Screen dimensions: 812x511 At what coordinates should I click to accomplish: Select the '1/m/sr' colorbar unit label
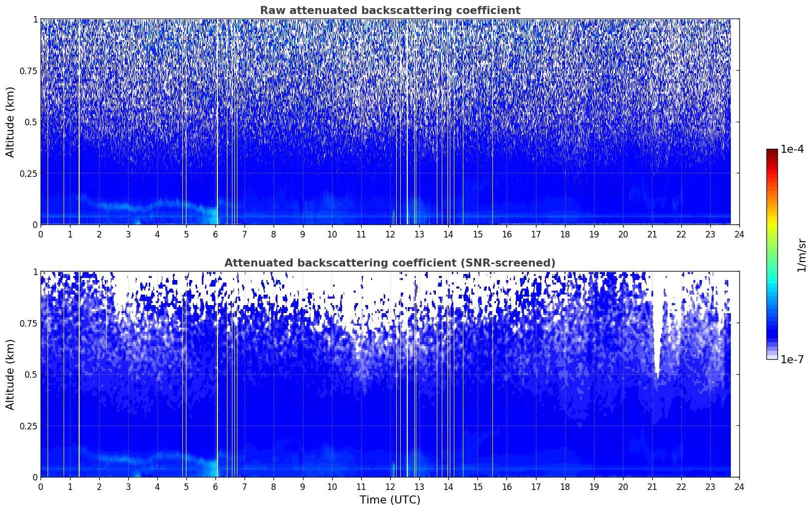tap(801, 255)
